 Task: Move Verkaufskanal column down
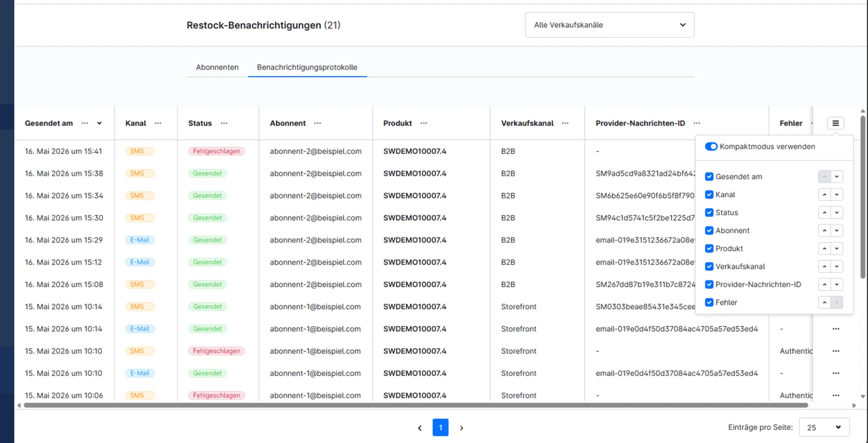point(837,266)
